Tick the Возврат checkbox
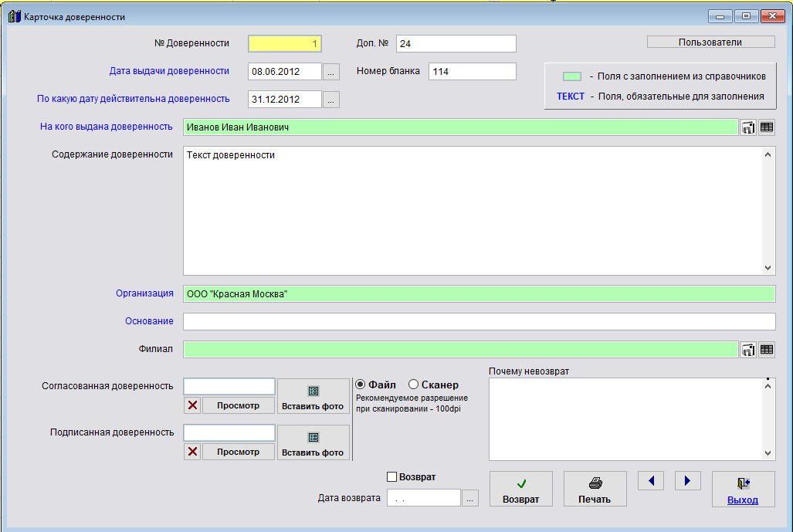793x532 pixels. [x=392, y=477]
